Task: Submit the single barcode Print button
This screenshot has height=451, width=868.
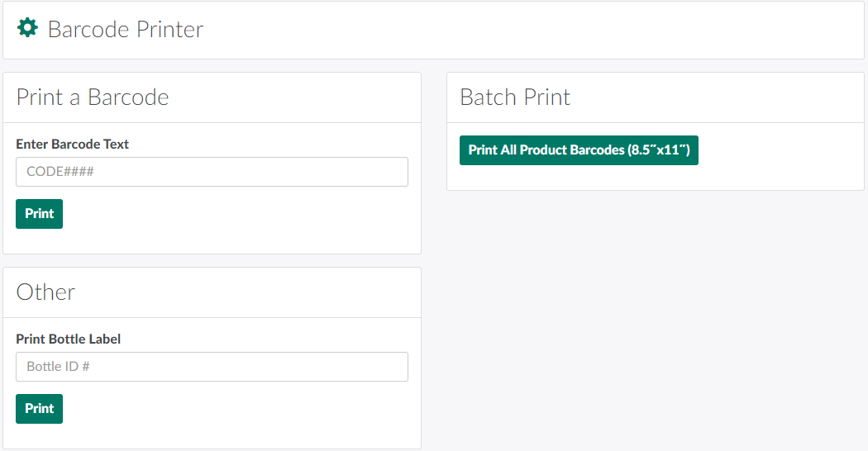Action: [39, 214]
